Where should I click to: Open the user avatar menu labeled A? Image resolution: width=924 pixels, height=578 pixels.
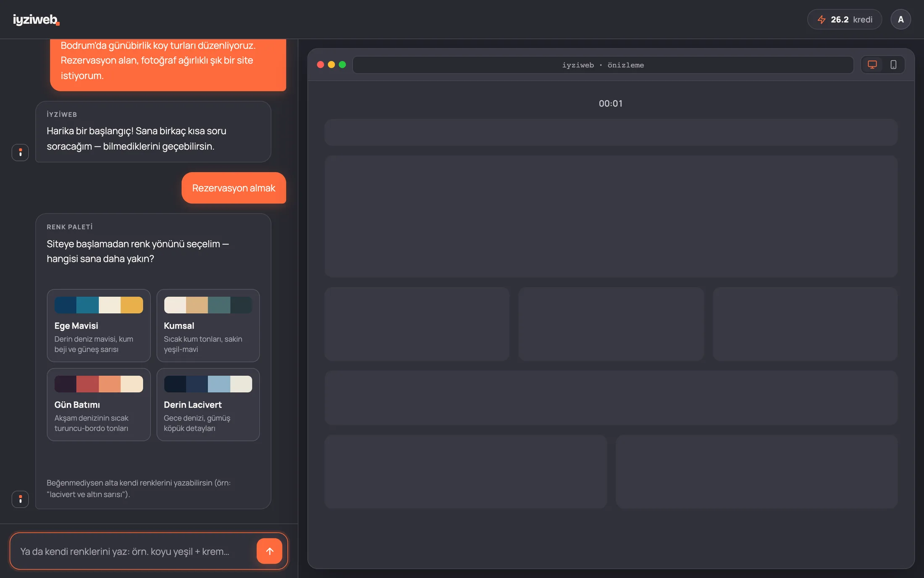(900, 19)
